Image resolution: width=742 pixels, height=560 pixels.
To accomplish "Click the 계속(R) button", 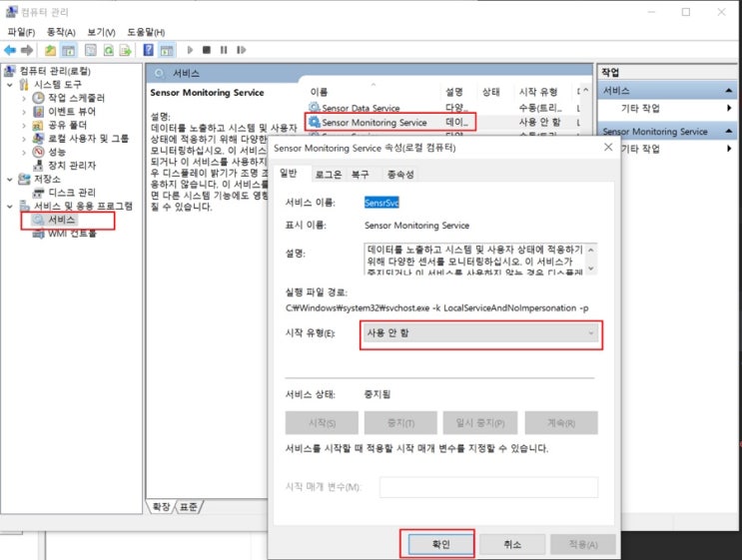I will click(x=561, y=423).
